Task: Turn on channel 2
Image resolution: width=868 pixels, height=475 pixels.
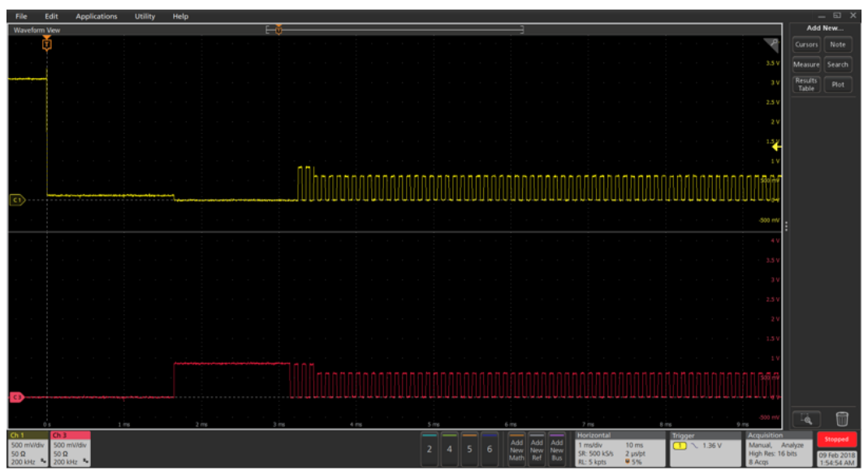Action: pyautogui.click(x=430, y=449)
